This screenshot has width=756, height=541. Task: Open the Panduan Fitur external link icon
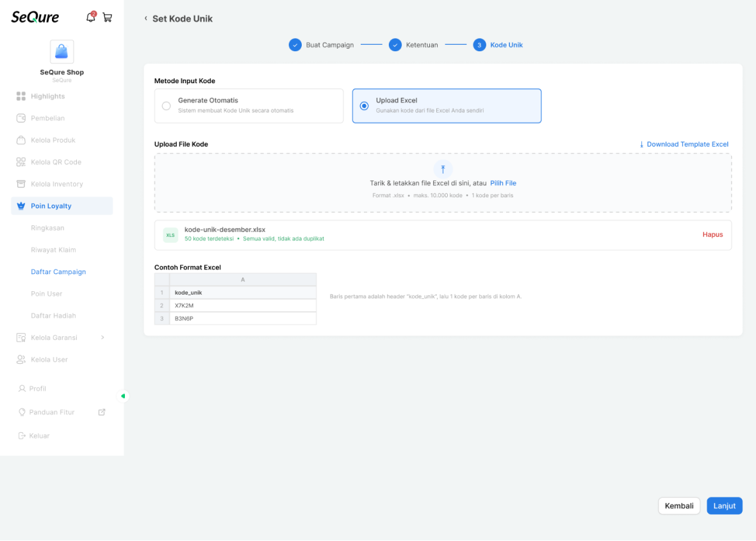tap(102, 412)
